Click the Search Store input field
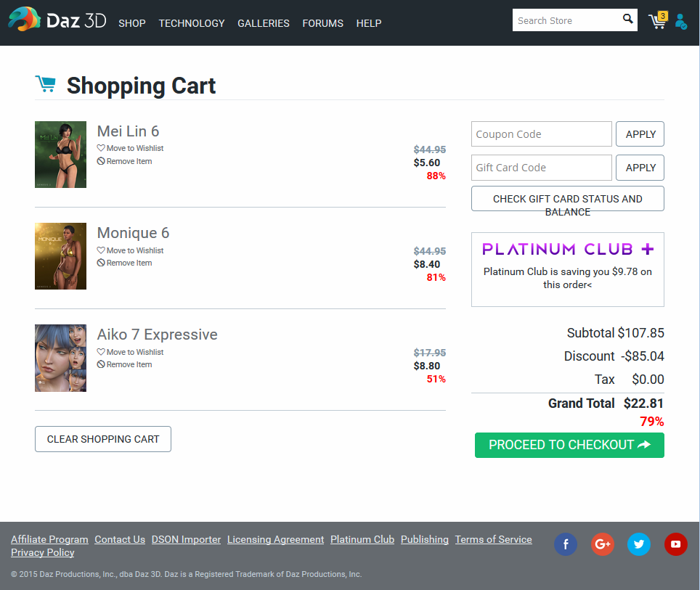The image size is (700, 590). (565, 20)
